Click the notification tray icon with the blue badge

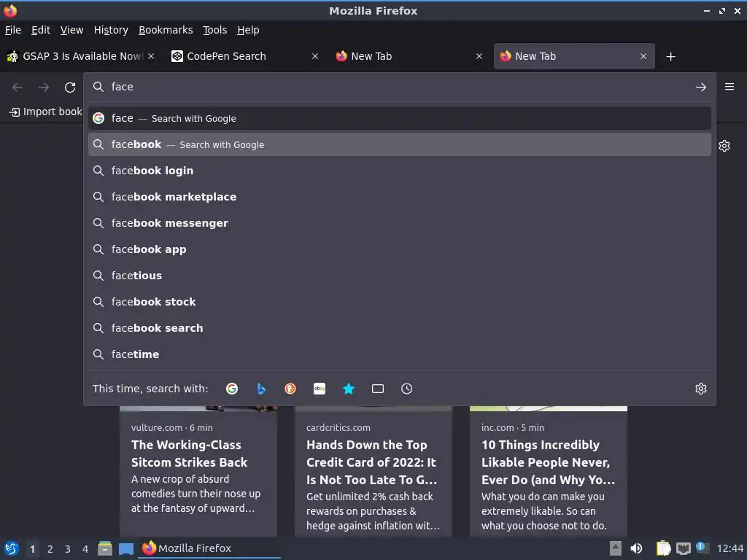click(703, 548)
